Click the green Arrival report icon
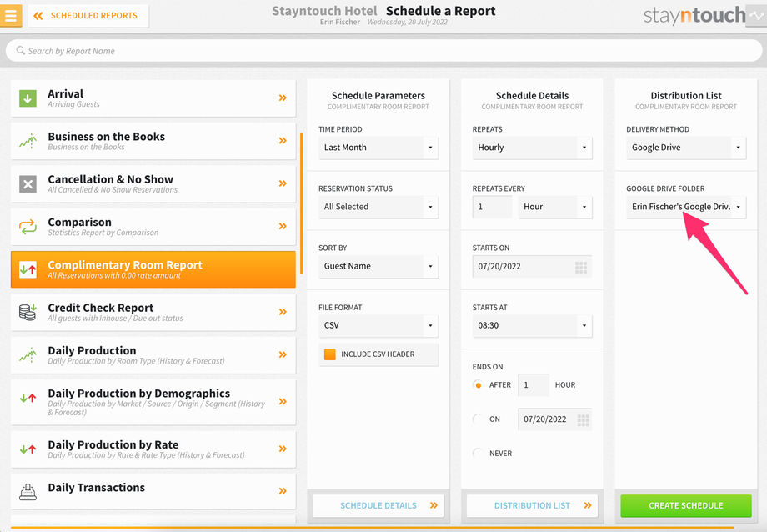 (x=28, y=98)
